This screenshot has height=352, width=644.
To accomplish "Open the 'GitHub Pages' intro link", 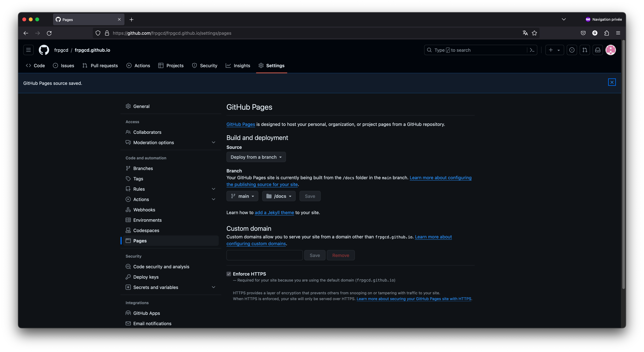I will pyautogui.click(x=241, y=124).
